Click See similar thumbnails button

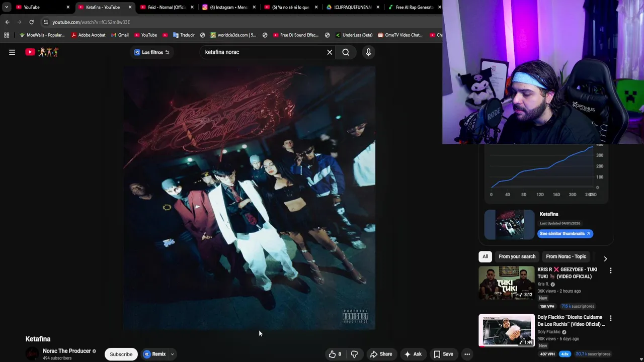point(565,233)
